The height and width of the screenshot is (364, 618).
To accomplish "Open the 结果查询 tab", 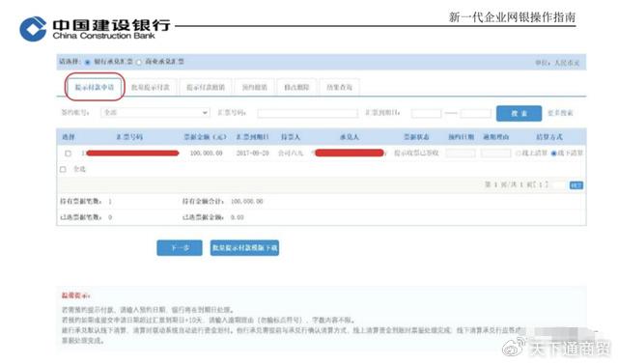I will 339,87.
